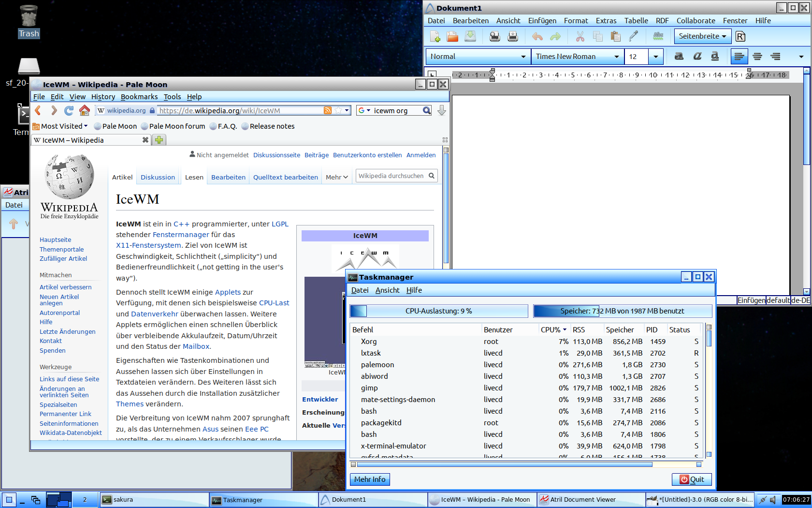Viewport: 812px width, 508px height.
Task: Open a new tab in Pale Moon
Action: [159, 140]
